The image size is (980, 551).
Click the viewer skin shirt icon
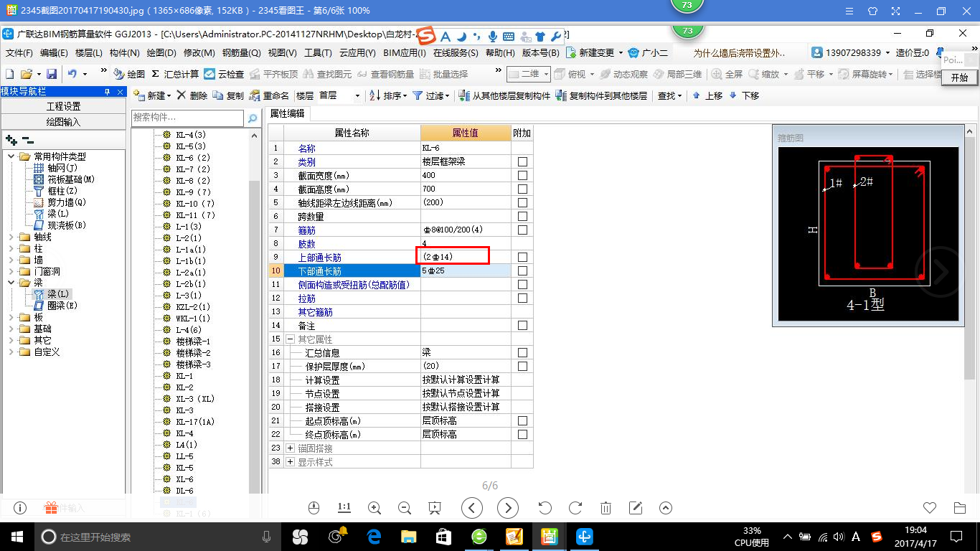click(872, 11)
